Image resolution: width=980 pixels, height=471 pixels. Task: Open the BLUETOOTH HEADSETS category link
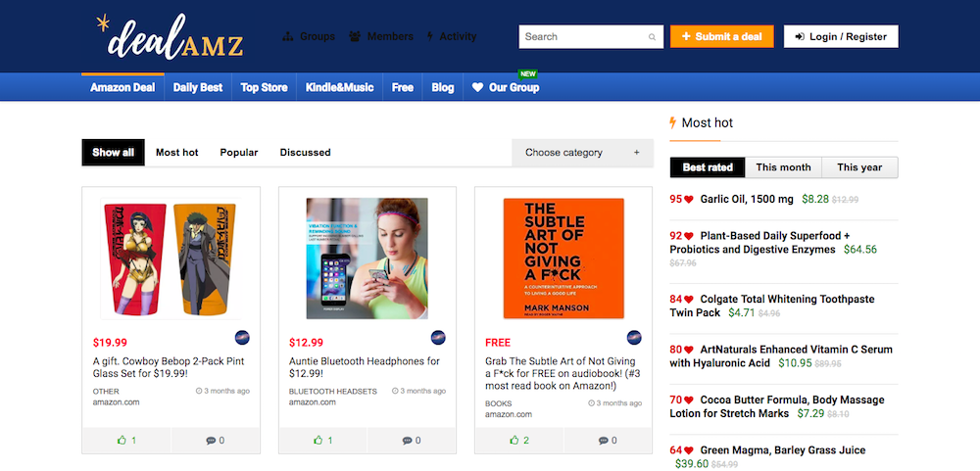click(332, 392)
